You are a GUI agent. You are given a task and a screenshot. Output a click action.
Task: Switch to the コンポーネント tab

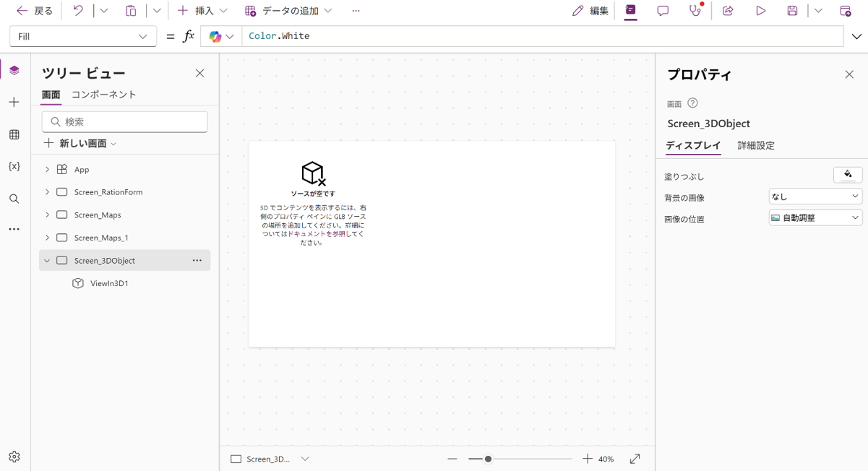pyautogui.click(x=103, y=95)
